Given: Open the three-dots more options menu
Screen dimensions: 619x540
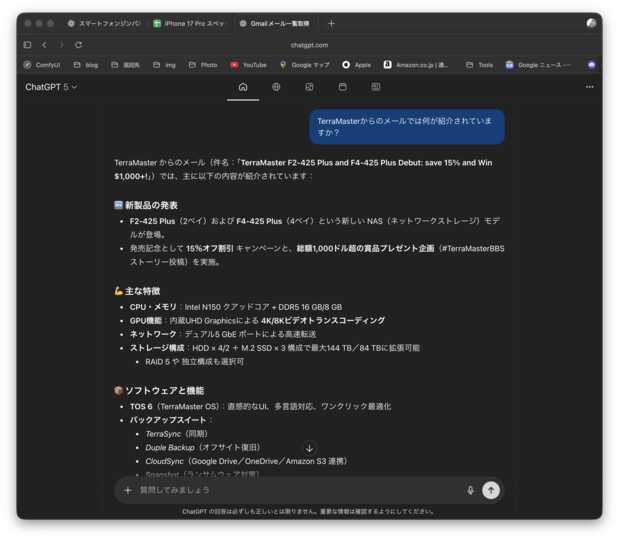Looking at the screenshot, I should pos(589,86).
